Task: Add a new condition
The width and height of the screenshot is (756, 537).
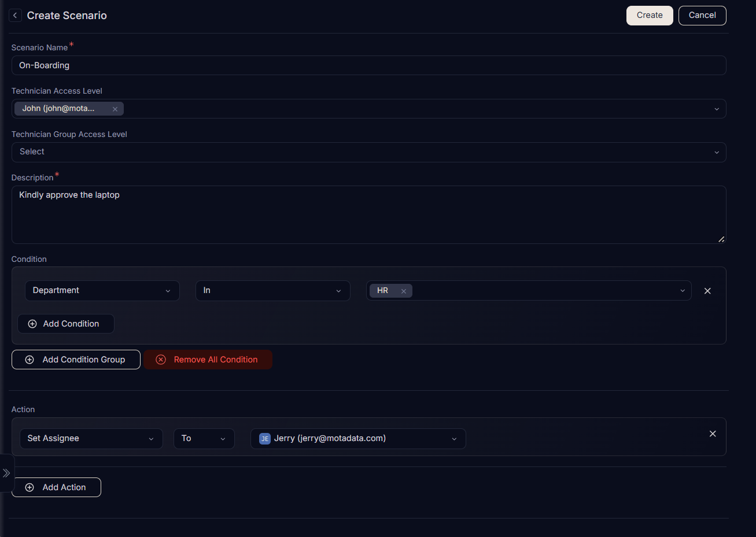Action: 66,324
